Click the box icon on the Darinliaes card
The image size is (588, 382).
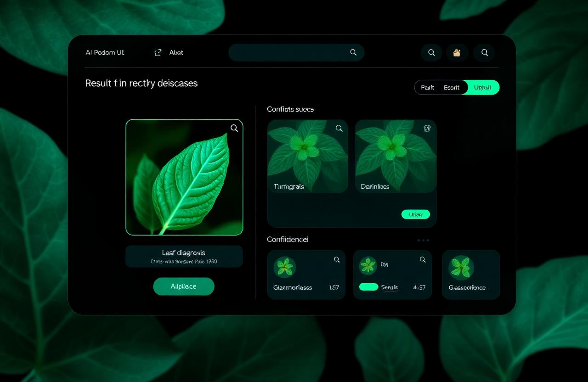426,129
